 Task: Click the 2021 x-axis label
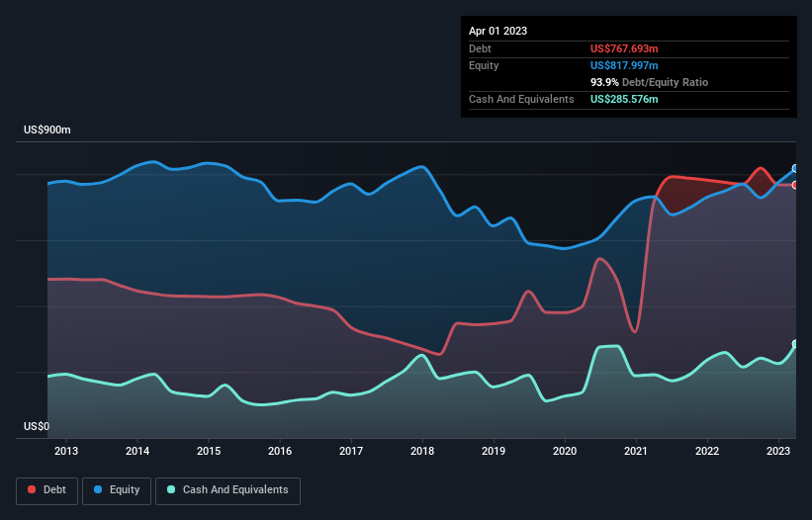coord(636,451)
